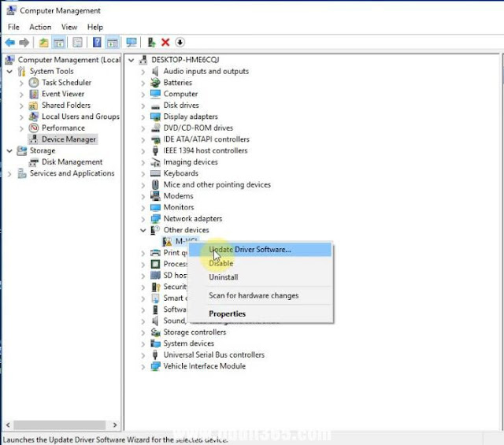This screenshot has height=445, width=504.
Task: Expand Services and Applications node
Action: pos(9,174)
